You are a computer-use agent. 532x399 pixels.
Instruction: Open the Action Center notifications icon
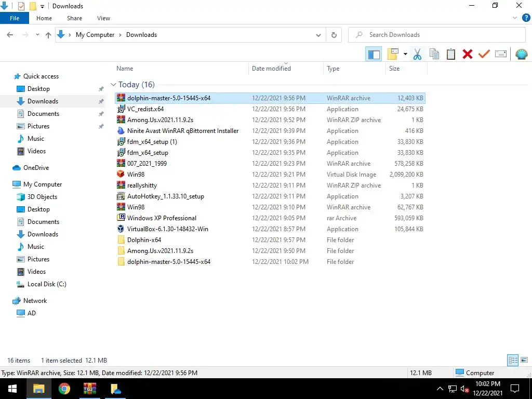coord(515,389)
